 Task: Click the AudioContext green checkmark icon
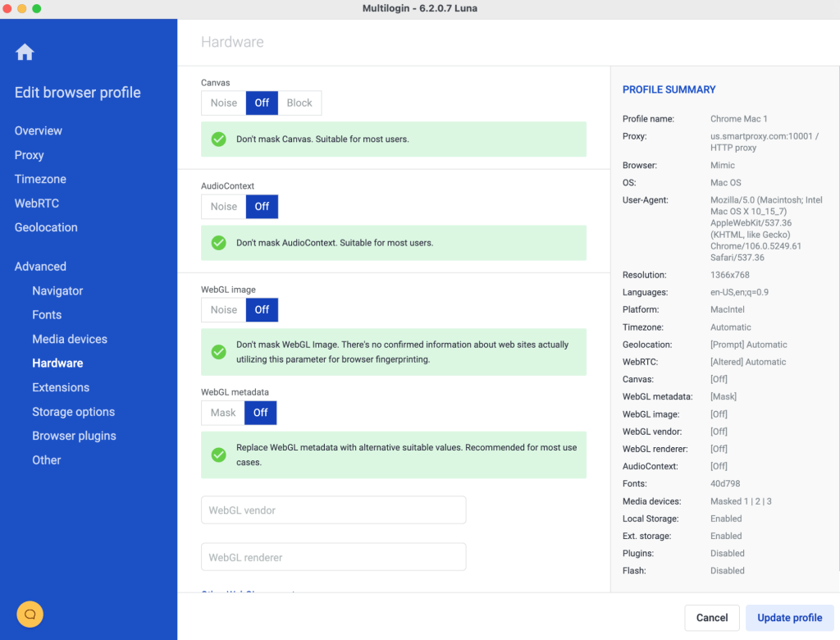(218, 243)
